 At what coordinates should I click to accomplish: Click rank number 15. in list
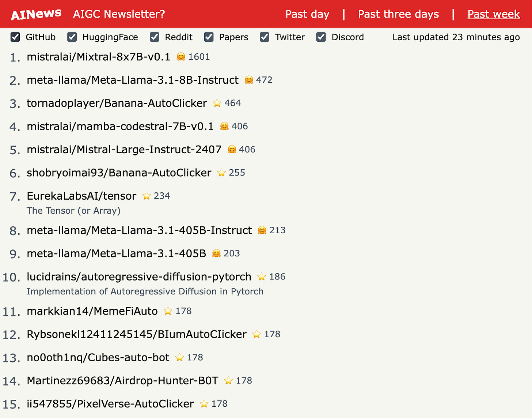[11, 404]
